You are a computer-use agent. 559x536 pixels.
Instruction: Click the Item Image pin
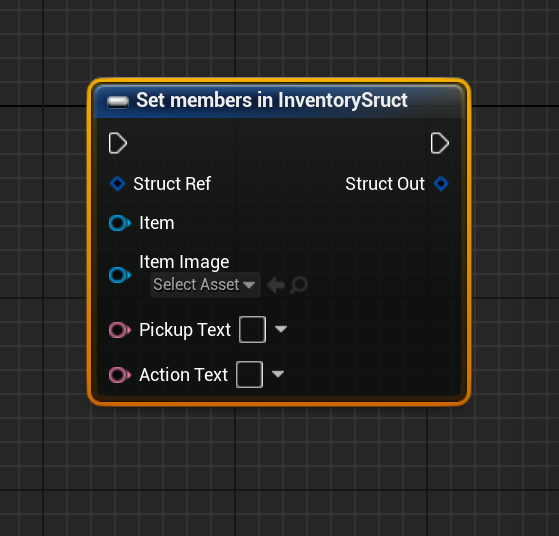(120, 275)
